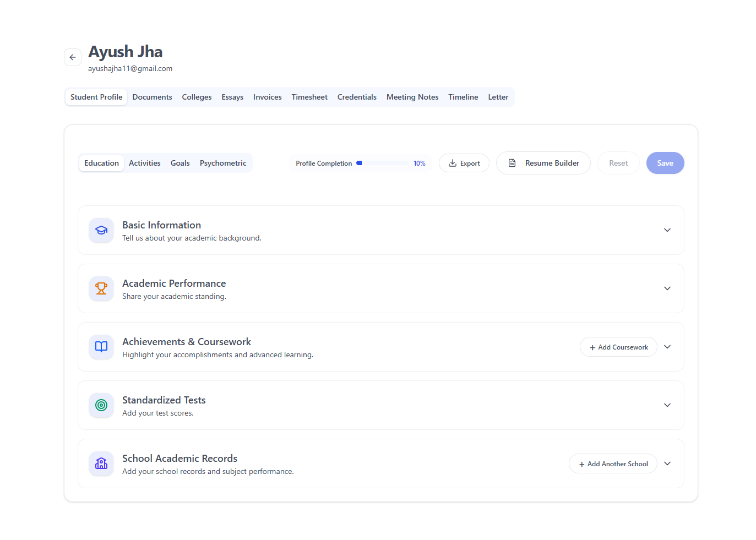Screen dimensions: 756x540
Task: Click 'Share your academic standing.' text
Action: pos(174,296)
